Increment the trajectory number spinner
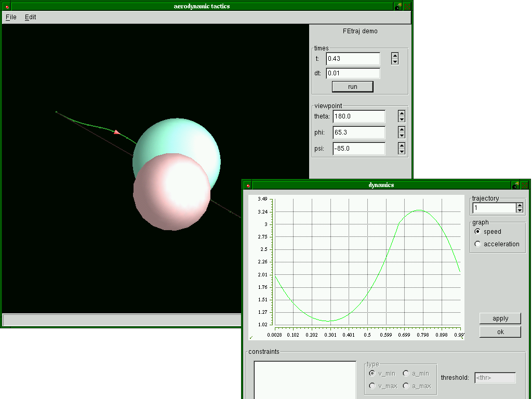Screen dimensions: 532x399 pyautogui.click(x=520, y=205)
